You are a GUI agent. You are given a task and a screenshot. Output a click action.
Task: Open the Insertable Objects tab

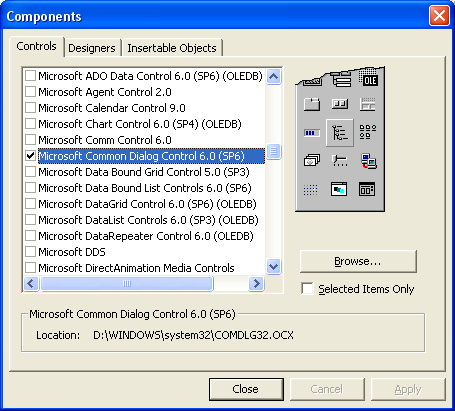point(172,48)
